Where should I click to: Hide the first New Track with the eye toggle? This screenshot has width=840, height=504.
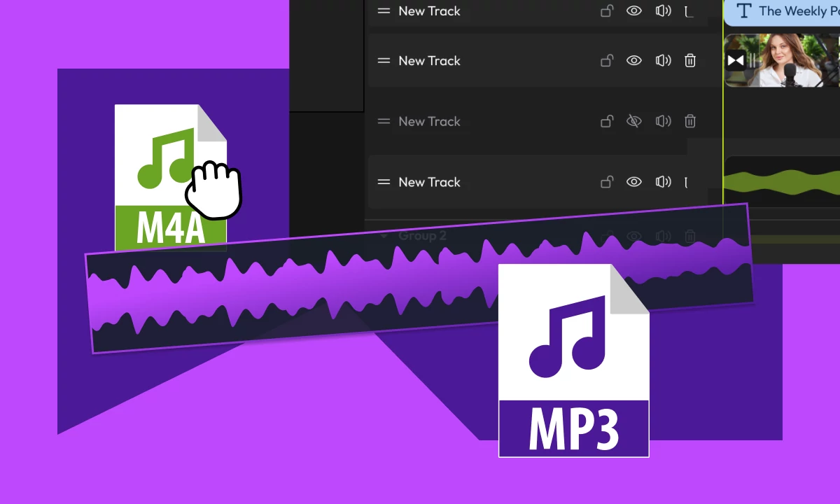tap(634, 10)
